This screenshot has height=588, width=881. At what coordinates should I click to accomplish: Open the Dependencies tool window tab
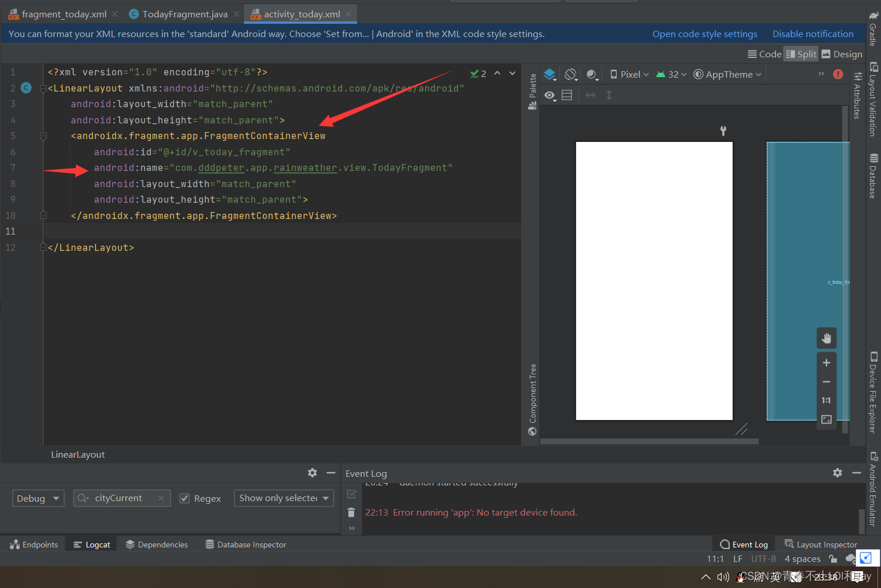pyautogui.click(x=156, y=545)
